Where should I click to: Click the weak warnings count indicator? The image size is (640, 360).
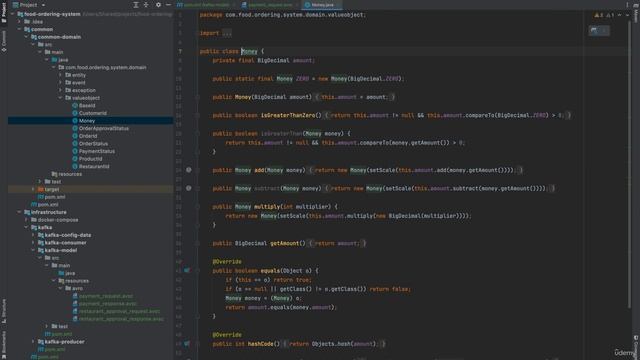coord(610,15)
